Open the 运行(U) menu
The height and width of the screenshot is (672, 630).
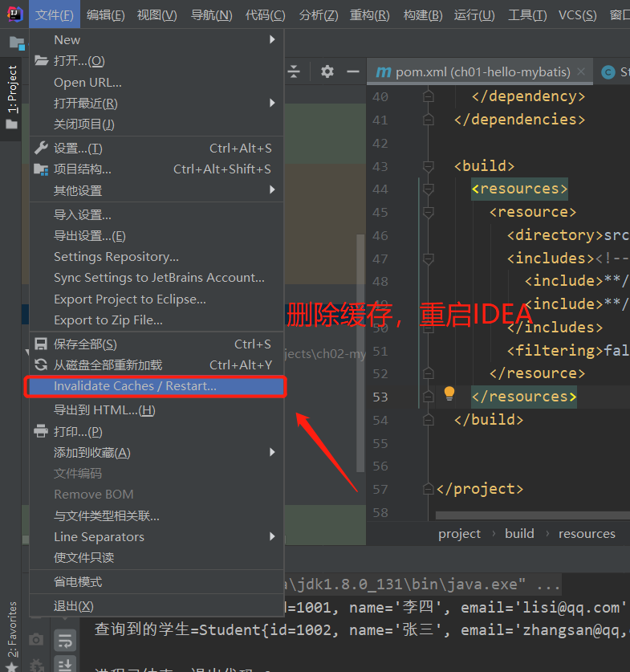point(474,15)
